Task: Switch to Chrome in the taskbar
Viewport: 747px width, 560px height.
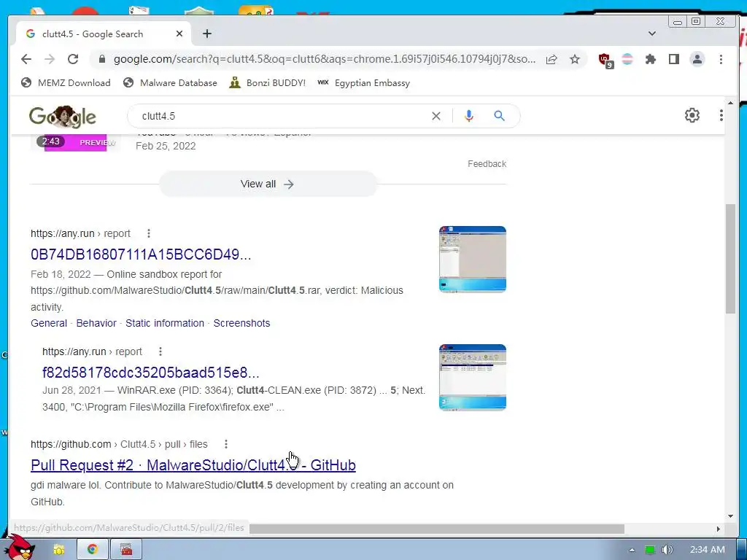Action: [x=93, y=549]
